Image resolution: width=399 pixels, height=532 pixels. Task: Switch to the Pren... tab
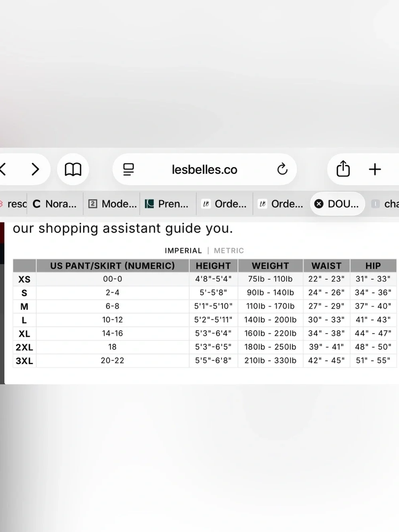click(168, 204)
